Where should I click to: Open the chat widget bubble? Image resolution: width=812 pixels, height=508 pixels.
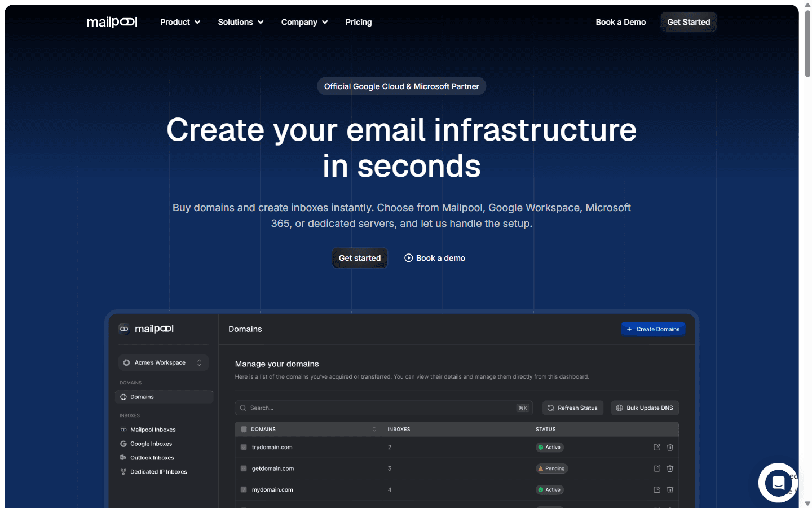point(778,483)
